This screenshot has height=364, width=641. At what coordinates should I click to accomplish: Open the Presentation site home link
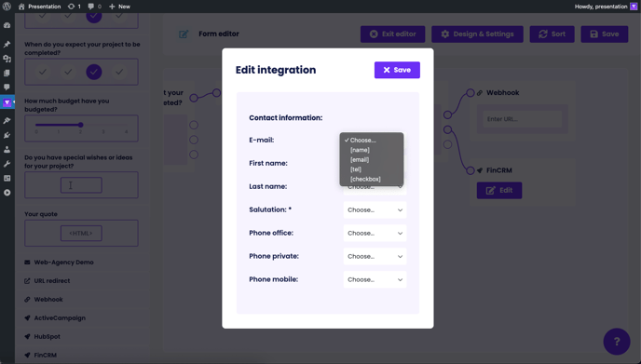40,7
